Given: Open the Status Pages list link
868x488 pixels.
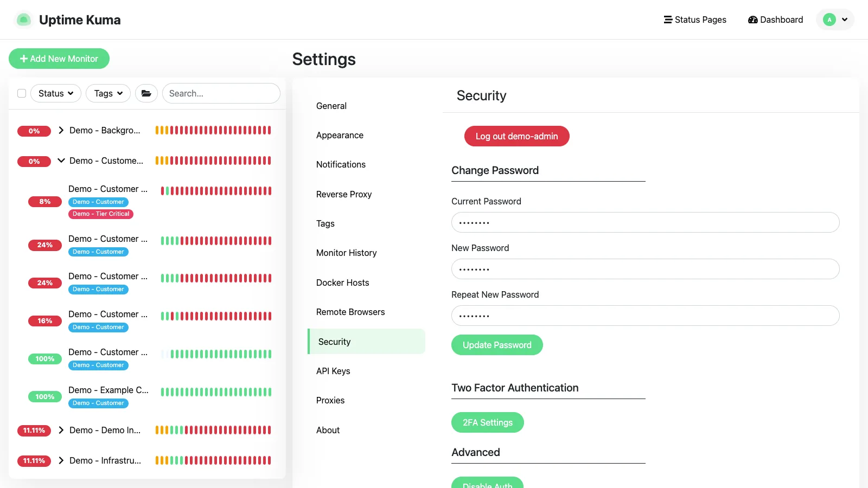Looking at the screenshot, I should tap(695, 20).
